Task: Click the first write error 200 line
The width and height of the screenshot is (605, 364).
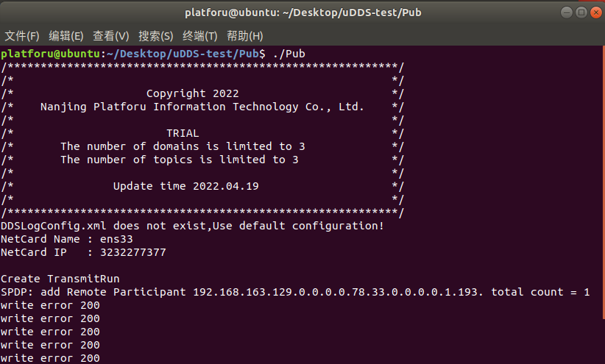Action: [50, 305]
